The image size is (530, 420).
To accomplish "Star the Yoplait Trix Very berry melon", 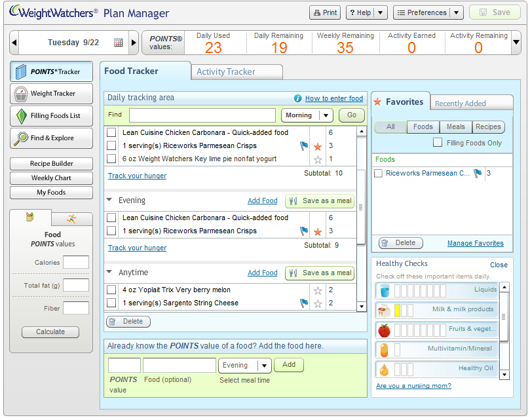I will click(x=317, y=290).
